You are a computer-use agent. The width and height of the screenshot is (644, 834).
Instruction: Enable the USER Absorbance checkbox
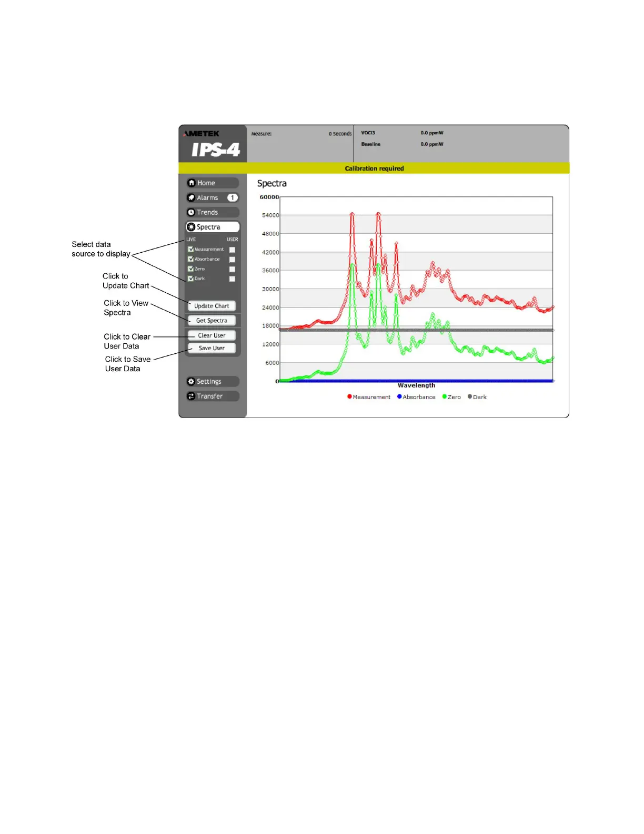(232, 260)
